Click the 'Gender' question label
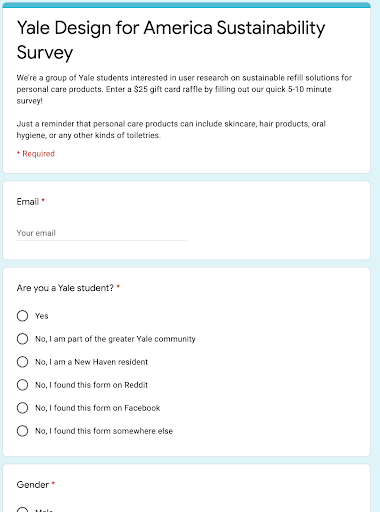This screenshot has width=380, height=512. 33,485
